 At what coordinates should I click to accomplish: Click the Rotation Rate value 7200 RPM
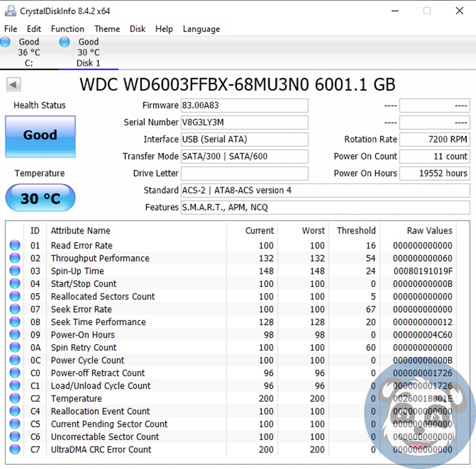click(x=434, y=139)
